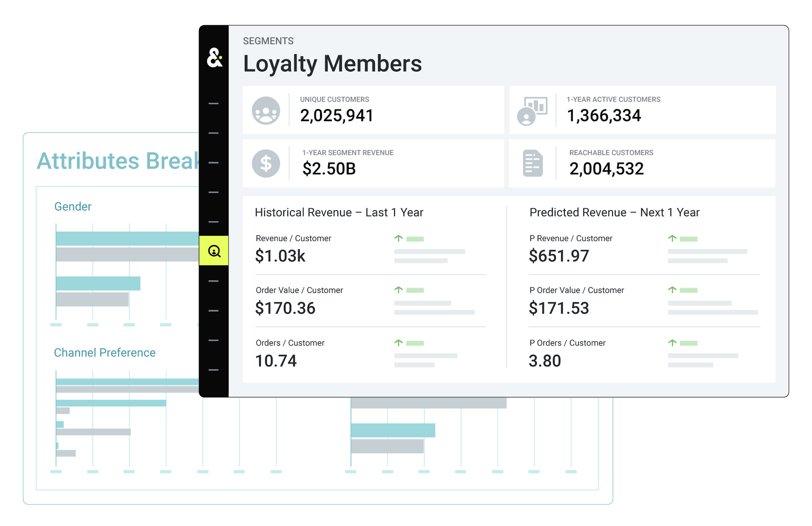Click the second teal bar in the Gender chart
Viewport: 812px width, 526px height.
click(98, 283)
